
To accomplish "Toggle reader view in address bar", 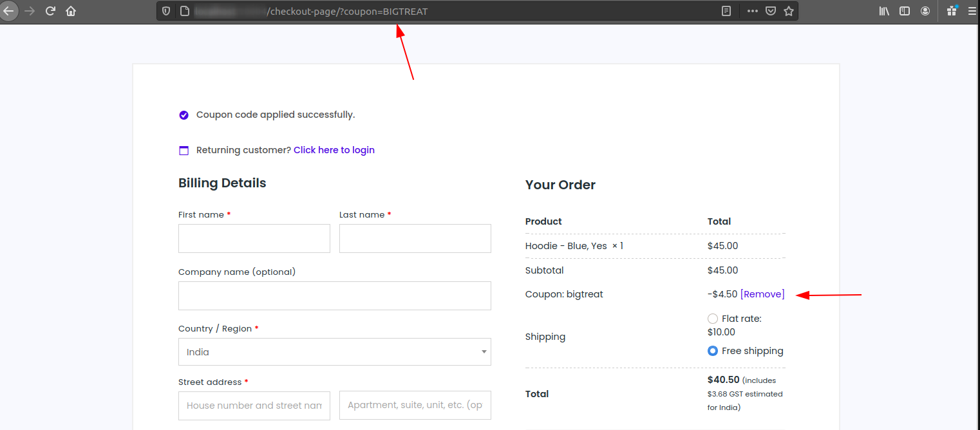I will click(x=726, y=11).
